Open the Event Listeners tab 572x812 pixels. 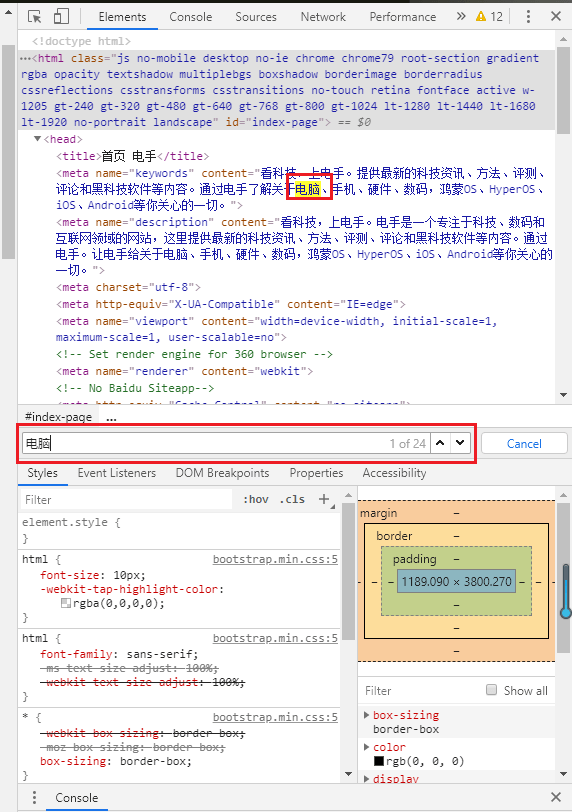pos(116,473)
